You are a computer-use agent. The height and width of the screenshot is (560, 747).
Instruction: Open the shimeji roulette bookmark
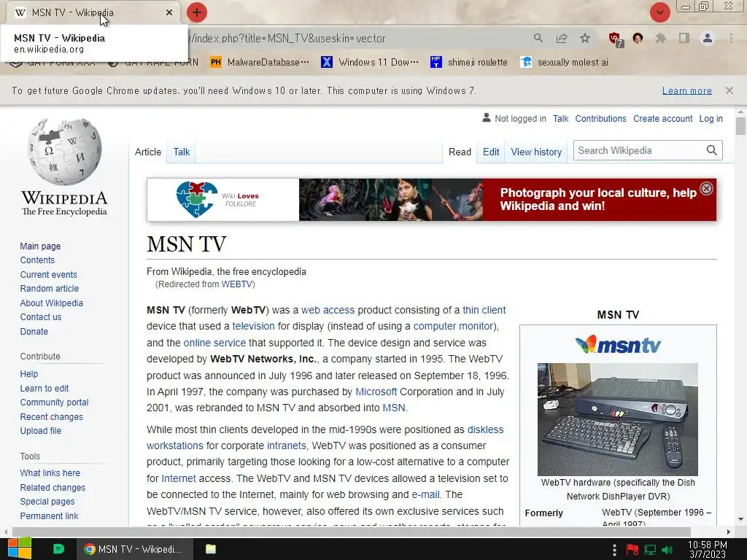click(x=469, y=62)
